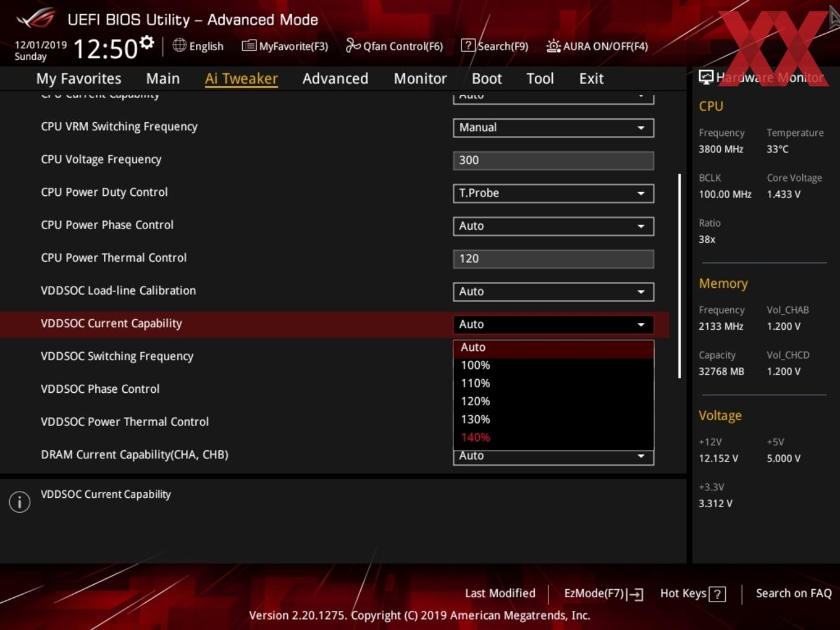
Task: Click CPU Voltage Frequency field 300
Action: click(553, 160)
